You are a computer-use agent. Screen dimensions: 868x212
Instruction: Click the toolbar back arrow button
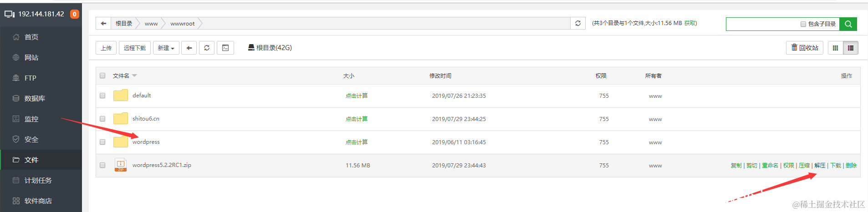189,48
